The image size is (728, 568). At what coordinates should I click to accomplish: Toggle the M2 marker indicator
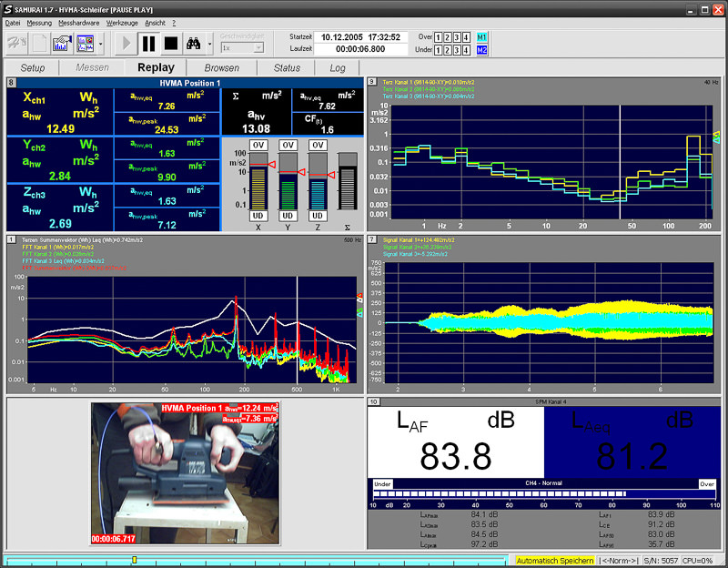[x=481, y=49]
